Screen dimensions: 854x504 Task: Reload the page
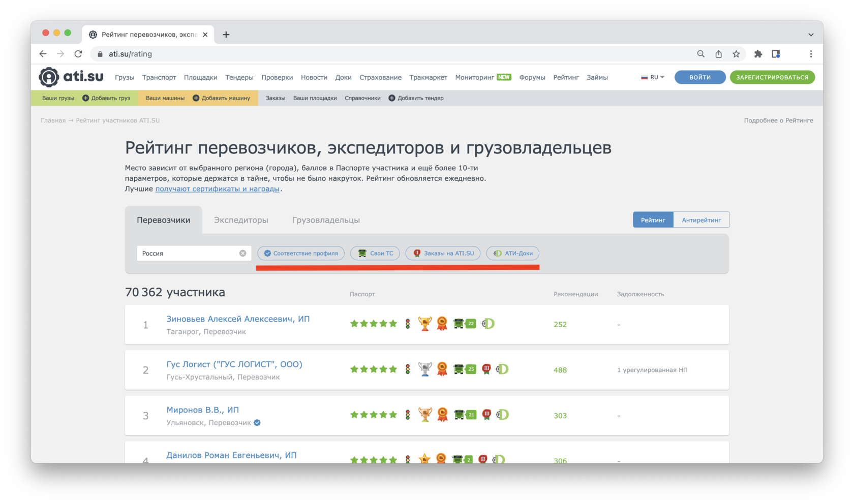78,54
